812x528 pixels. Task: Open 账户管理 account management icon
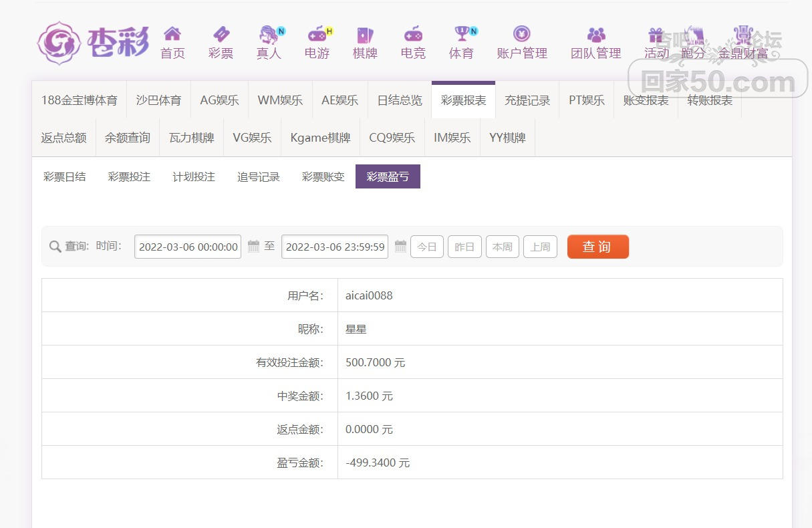pos(521,34)
